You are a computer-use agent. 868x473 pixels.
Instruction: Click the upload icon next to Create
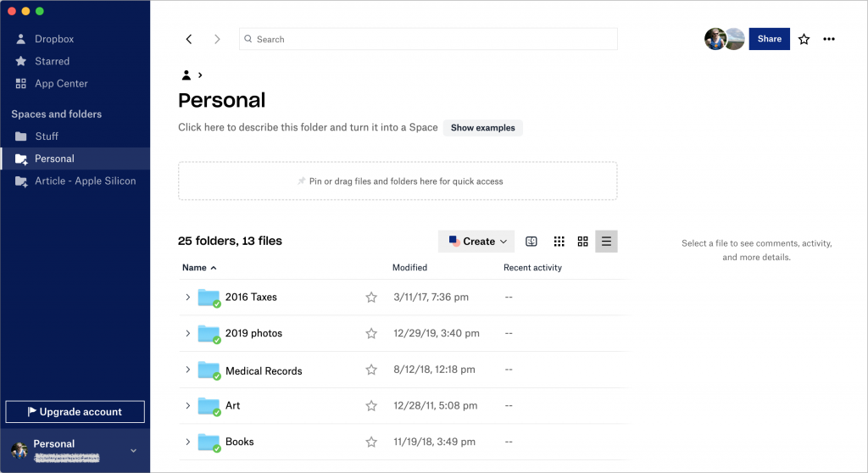531,242
